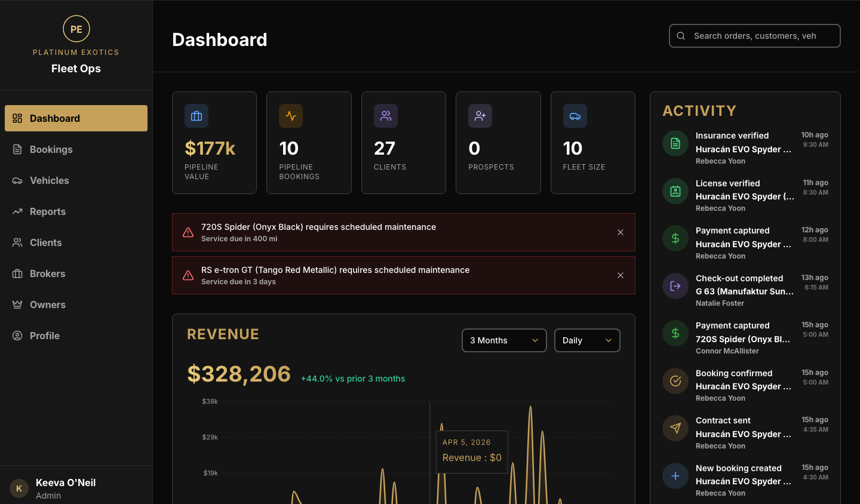The height and width of the screenshot is (504, 860).
Task: Open the Dashboard sidebar item
Action: [x=76, y=118]
